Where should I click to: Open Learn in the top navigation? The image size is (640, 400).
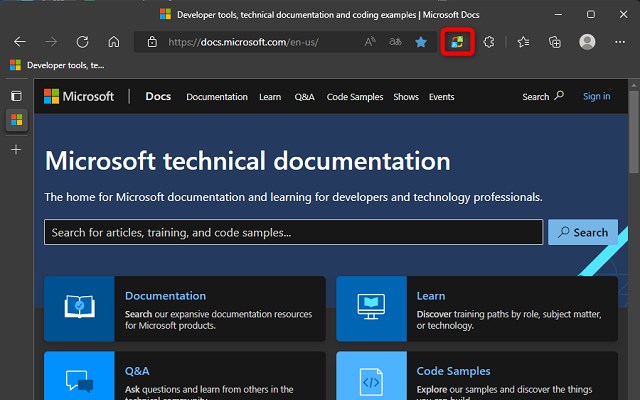point(270,97)
